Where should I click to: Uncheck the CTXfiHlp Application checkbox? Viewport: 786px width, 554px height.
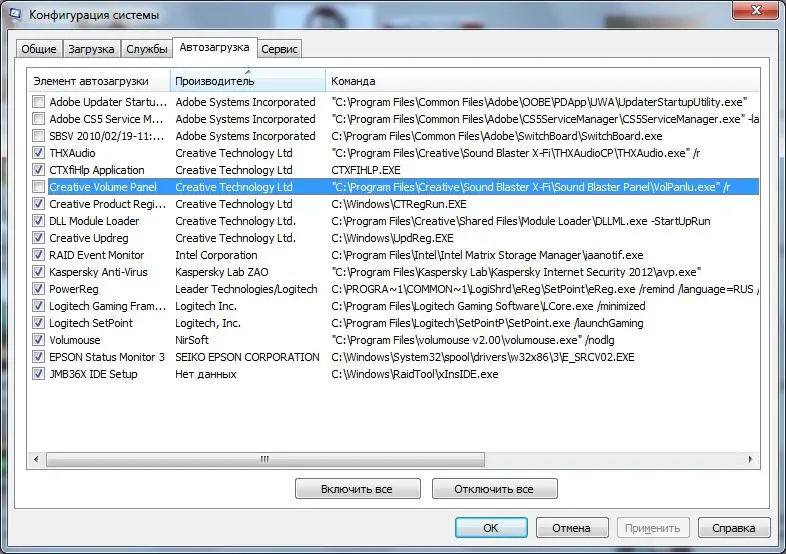(x=39, y=170)
